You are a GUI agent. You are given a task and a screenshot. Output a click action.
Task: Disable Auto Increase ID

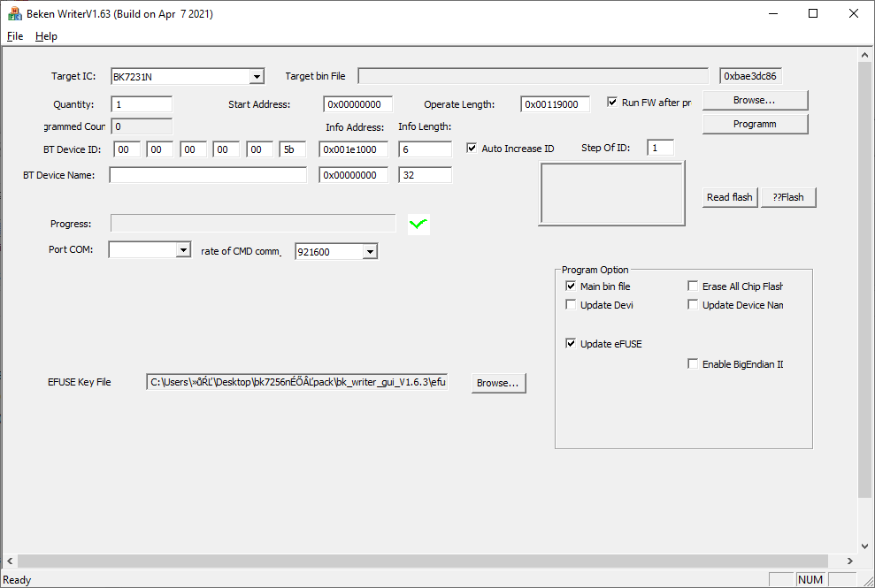pos(472,148)
